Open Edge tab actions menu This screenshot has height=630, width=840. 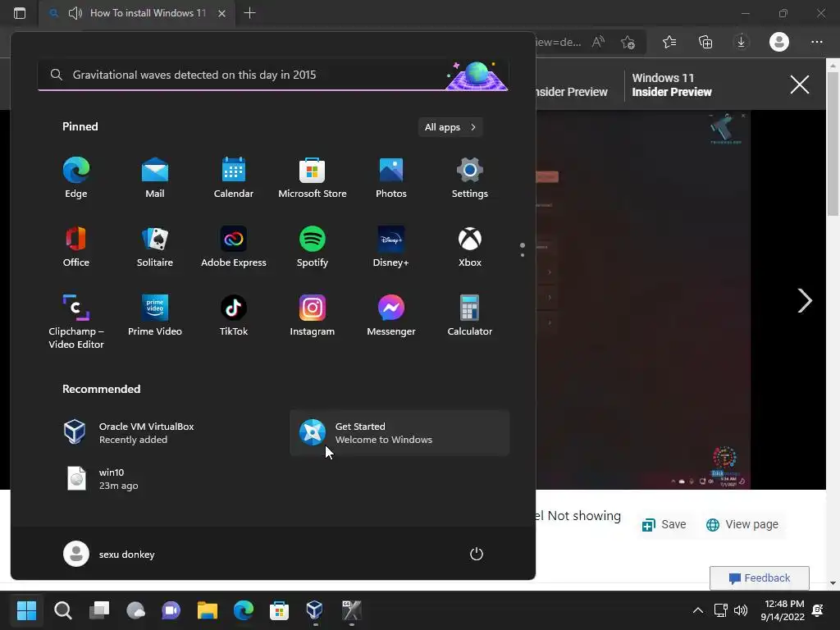20,13
